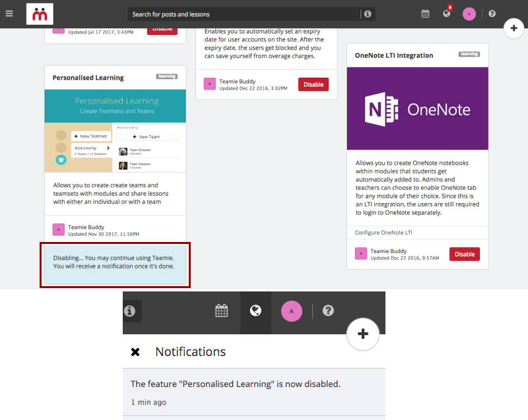
Task: Click Teamie Buddy avatar on OneNote card
Action: click(x=361, y=254)
